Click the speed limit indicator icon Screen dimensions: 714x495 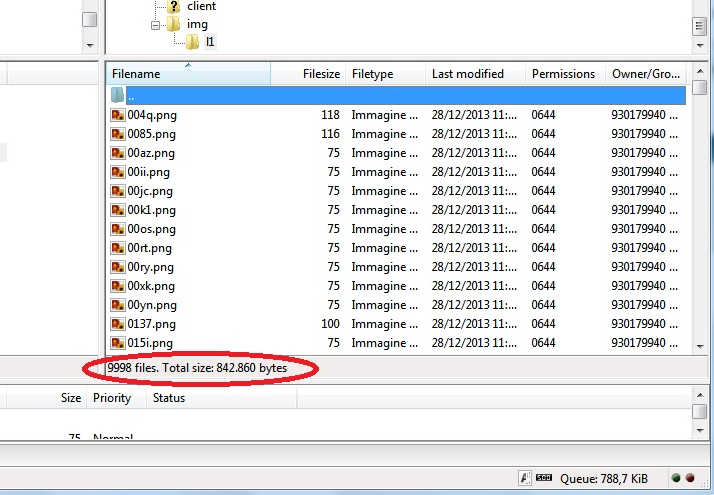click(x=544, y=478)
